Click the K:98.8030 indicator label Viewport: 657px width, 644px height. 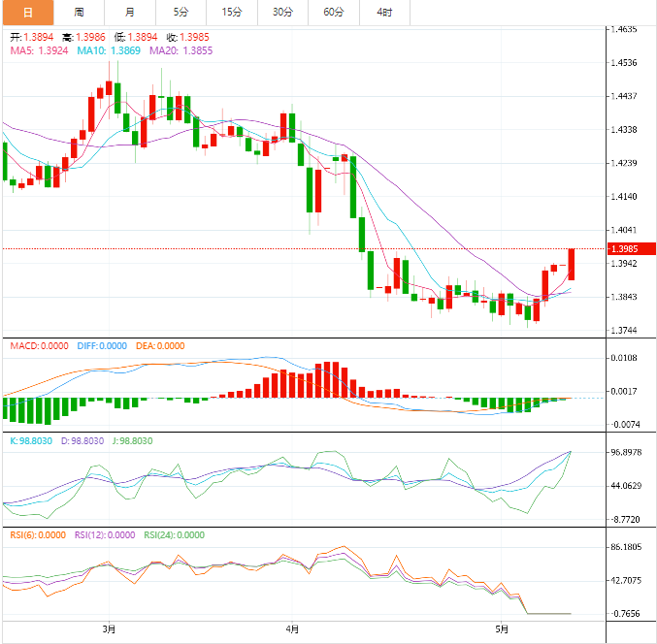31,441
